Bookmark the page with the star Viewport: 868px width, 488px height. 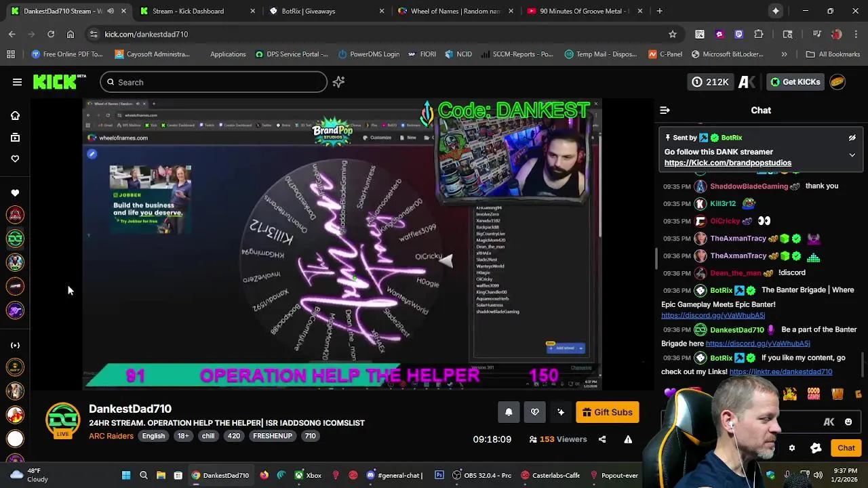pos(672,34)
